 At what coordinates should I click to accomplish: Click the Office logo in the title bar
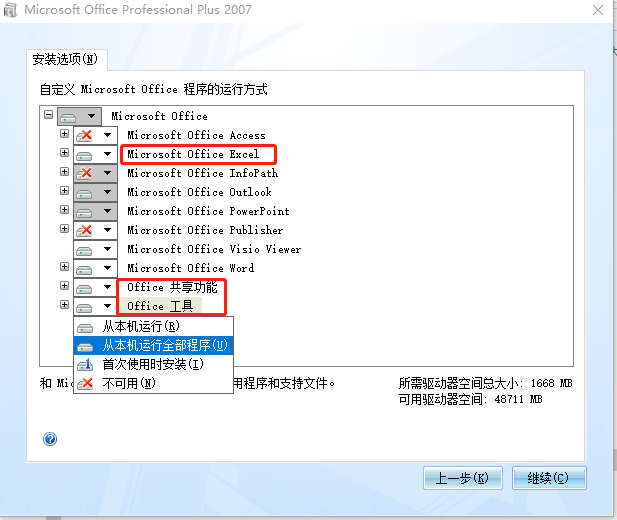[x=10, y=11]
